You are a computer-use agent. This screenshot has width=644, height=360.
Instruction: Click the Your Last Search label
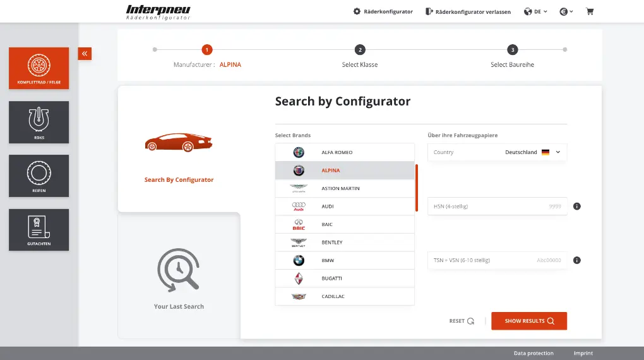tap(179, 306)
